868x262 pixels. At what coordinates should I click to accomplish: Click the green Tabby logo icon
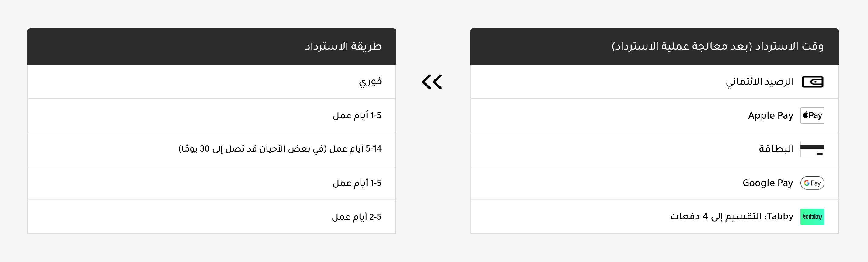(812, 216)
